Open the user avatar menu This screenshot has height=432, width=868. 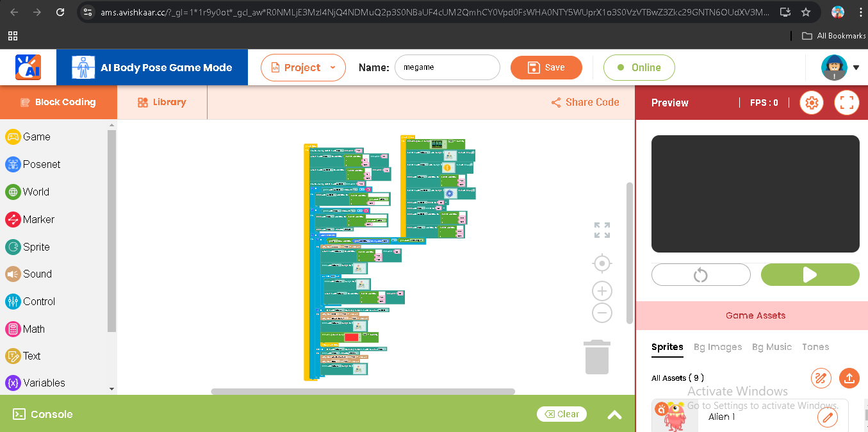coord(840,67)
